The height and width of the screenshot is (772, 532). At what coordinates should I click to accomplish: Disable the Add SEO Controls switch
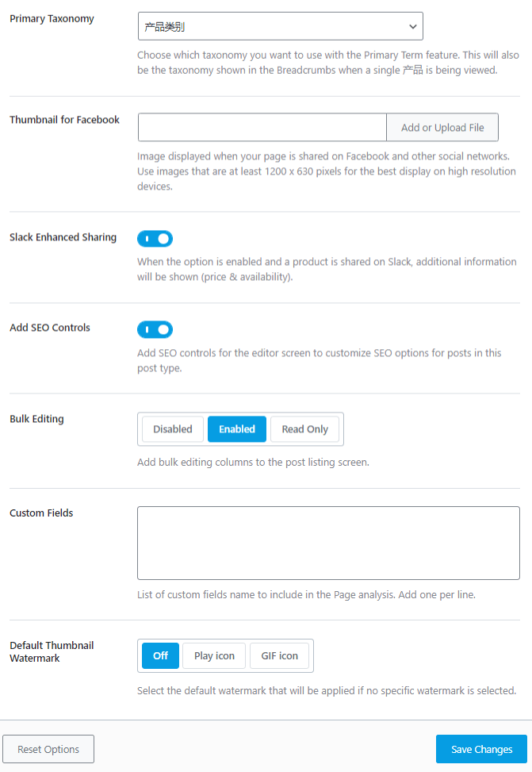click(x=155, y=329)
